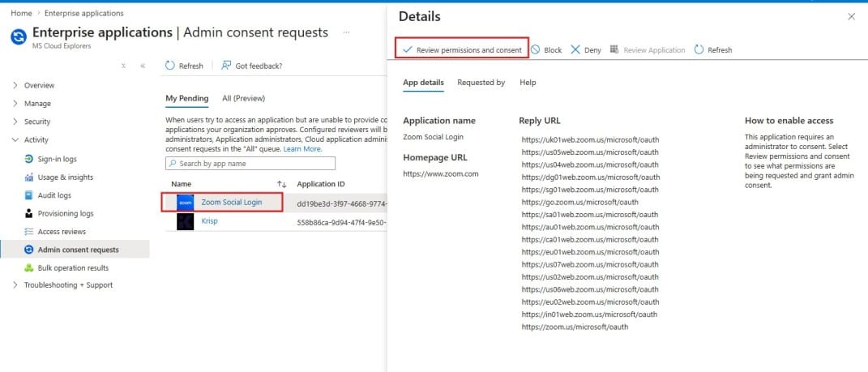The width and height of the screenshot is (868, 372).
Task: Collapse sidebar with double chevron
Action: (143, 66)
